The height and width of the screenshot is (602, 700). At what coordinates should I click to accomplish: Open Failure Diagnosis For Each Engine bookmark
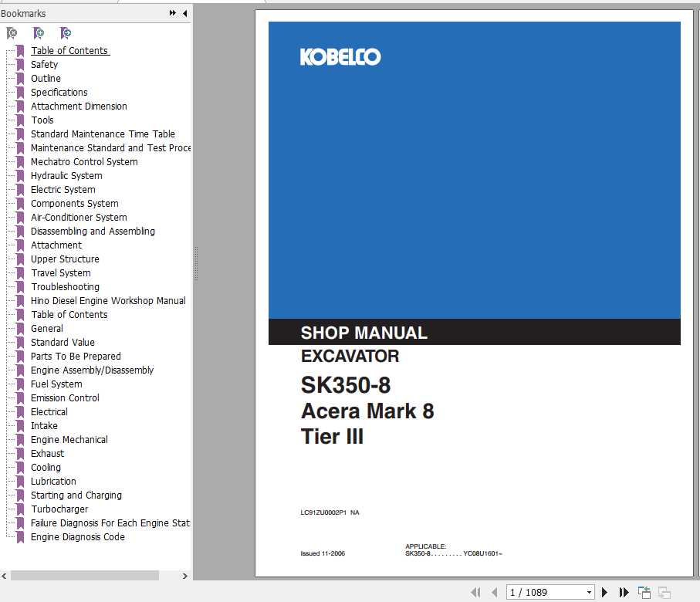(x=110, y=523)
